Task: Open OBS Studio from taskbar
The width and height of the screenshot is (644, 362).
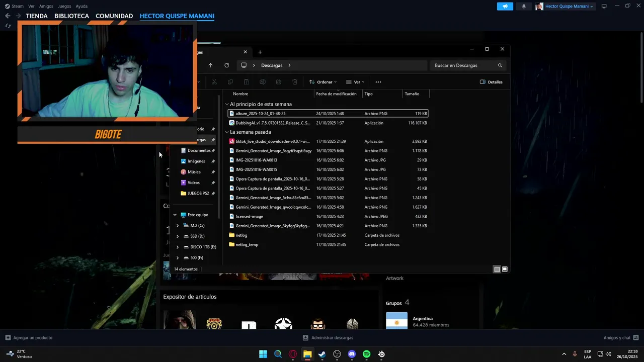Action: [x=337, y=354]
